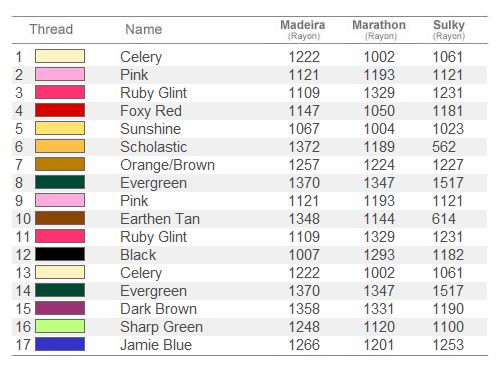This screenshot has height=366, width=500.
Task: Click the Name column header
Action: [x=144, y=29]
